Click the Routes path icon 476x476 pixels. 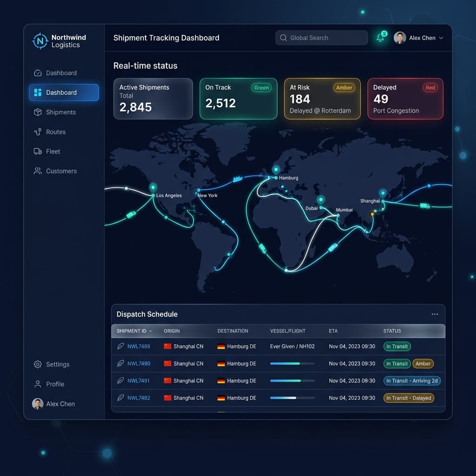coord(38,132)
